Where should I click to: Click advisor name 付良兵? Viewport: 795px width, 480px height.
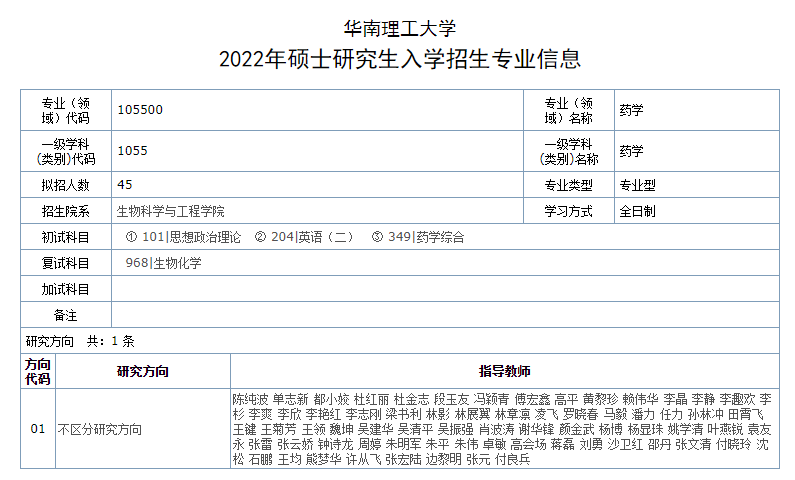513,460
